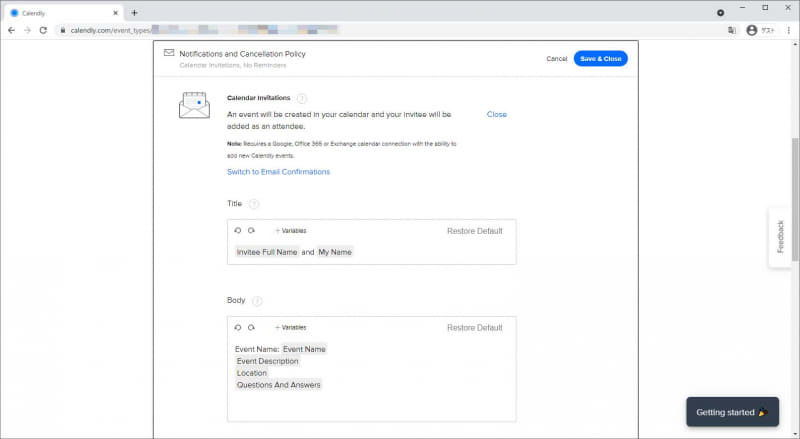This screenshot has height=439, width=800.
Task: Close the Calendar Invitations section
Action: [x=496, y=114]
